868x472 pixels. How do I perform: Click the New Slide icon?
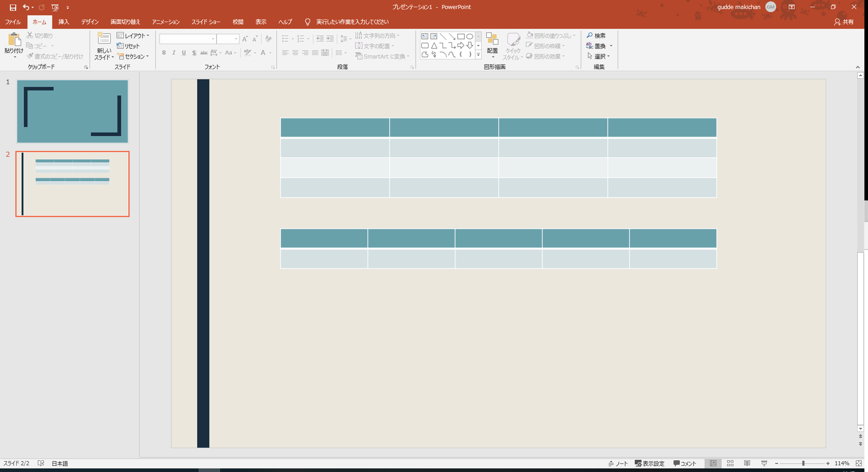pyautogui.click(x=104, y=39)
